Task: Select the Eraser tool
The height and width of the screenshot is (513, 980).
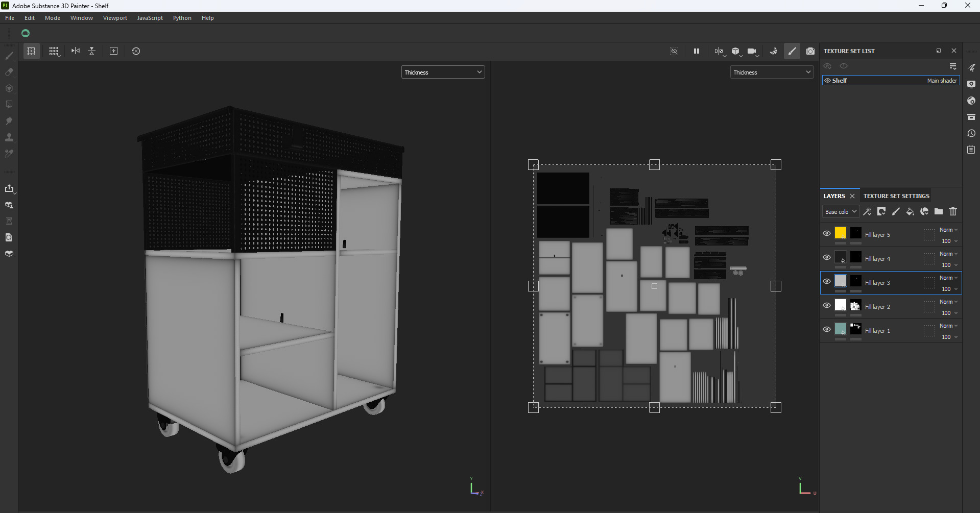Action: pos(9,72)
